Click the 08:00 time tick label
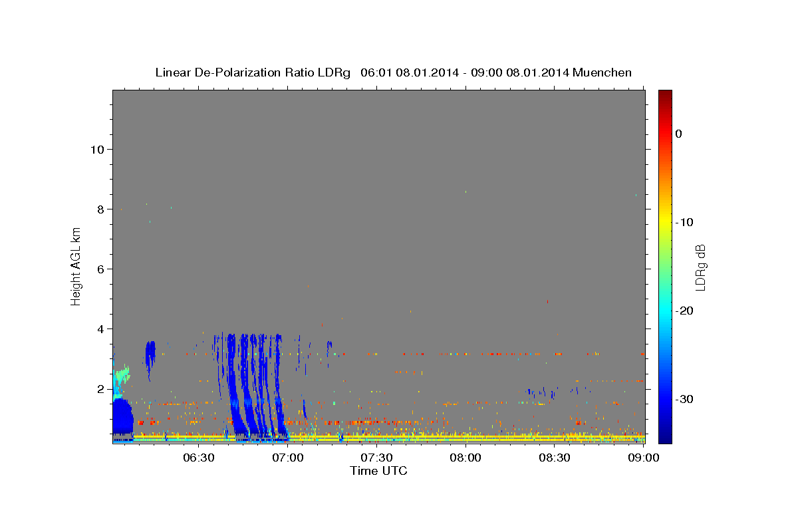 [465, 458]
